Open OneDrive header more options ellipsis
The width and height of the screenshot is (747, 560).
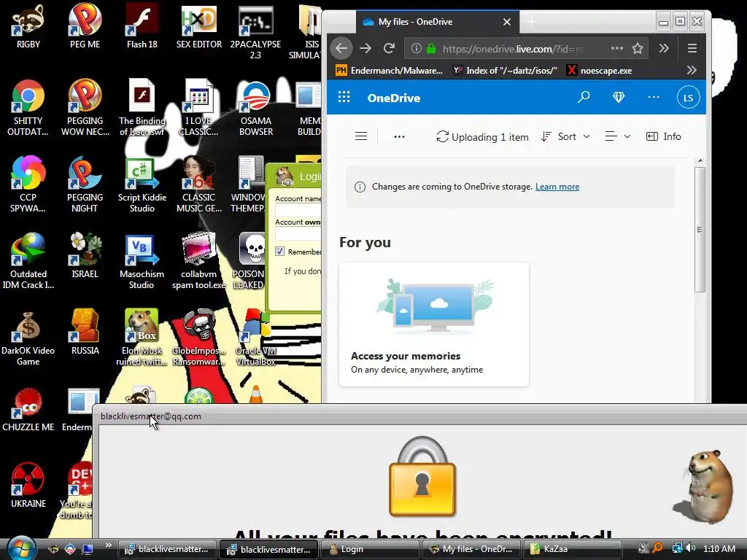click(x=654, y=97)
